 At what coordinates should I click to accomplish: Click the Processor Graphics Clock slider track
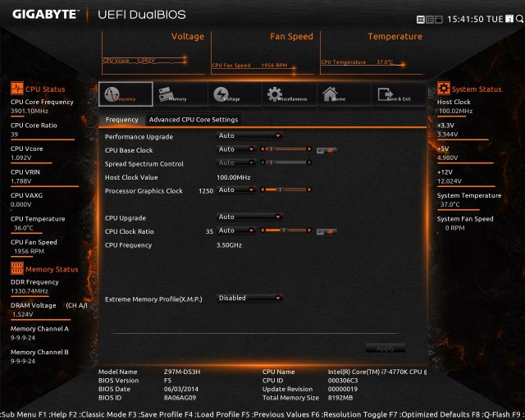tap(286, 189)
